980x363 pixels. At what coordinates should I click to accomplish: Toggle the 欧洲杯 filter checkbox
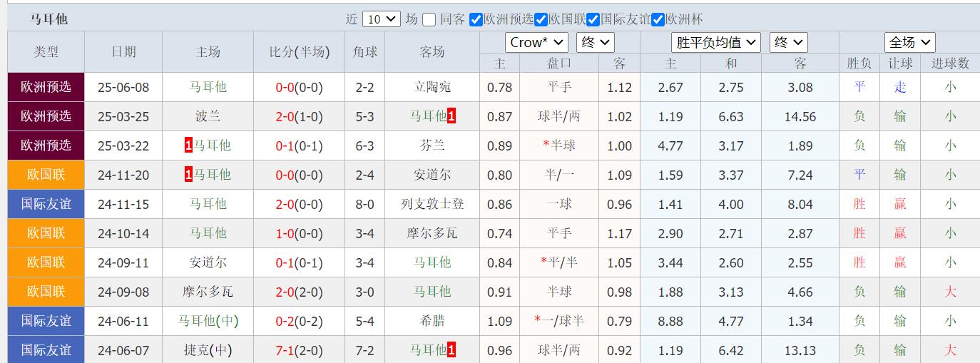[658, 20]
